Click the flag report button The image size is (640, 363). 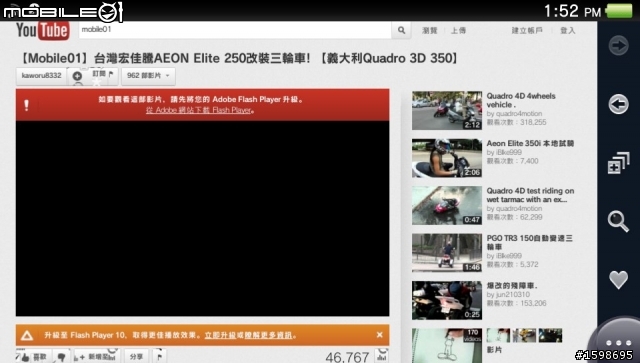click(159, 356)
